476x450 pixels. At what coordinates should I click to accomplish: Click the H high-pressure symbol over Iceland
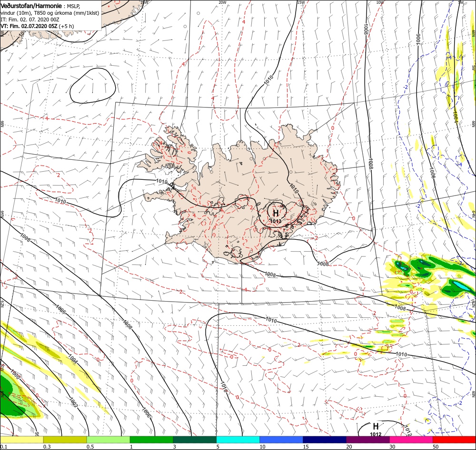276,212
